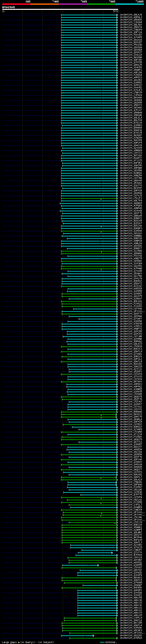The image size is (146, 644).
Task: Choose hit UniRef100_Q75GA5
Action: (131, 583)
